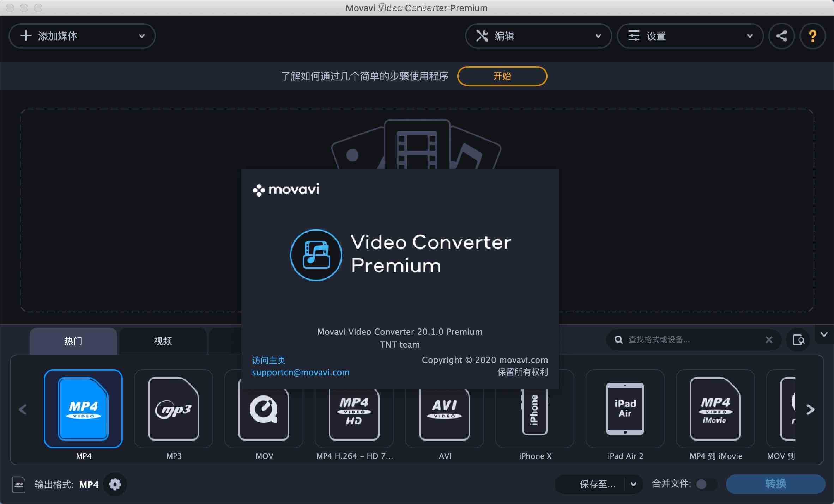
Task: Clear the format search field
Action: tap(769, 340)
